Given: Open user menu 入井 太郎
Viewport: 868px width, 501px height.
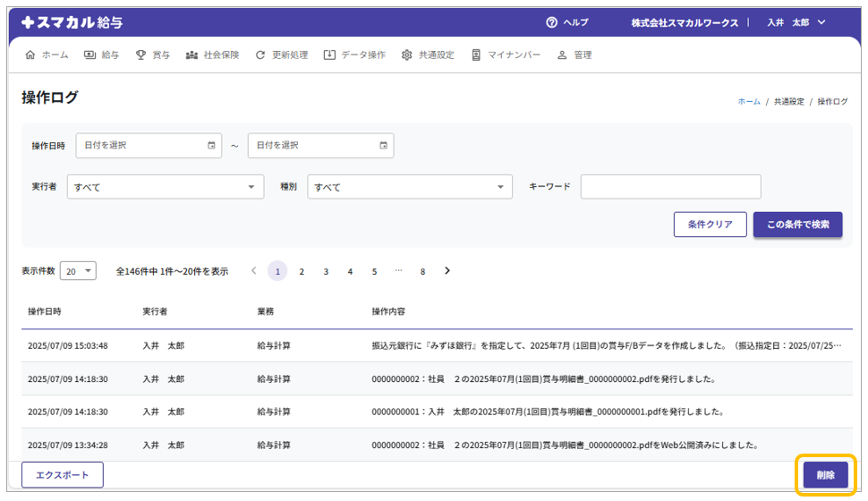Looking at the screenshot, I should click(x=796, y=22).
